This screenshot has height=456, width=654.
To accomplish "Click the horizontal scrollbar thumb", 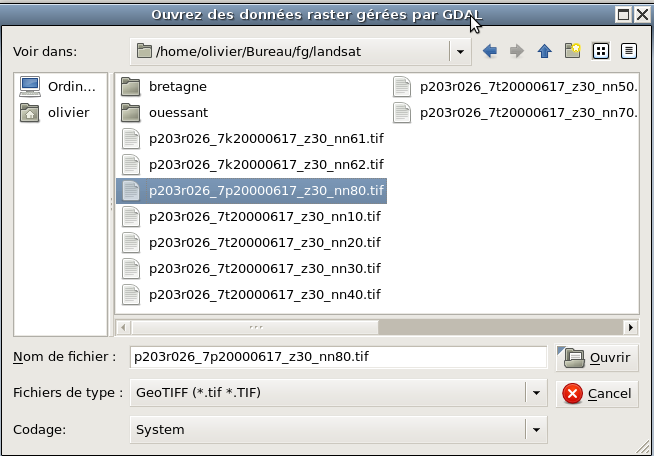I will (255, 328).
